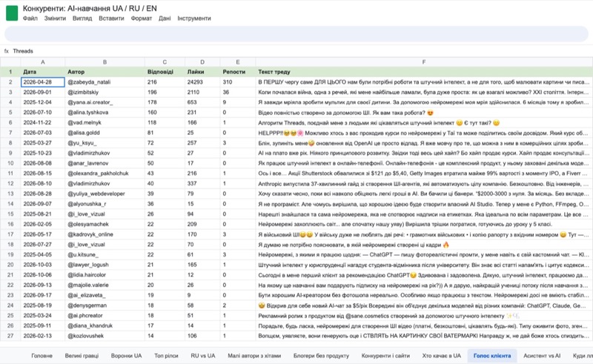
Task: Select column F header
Action: [424, 62]
